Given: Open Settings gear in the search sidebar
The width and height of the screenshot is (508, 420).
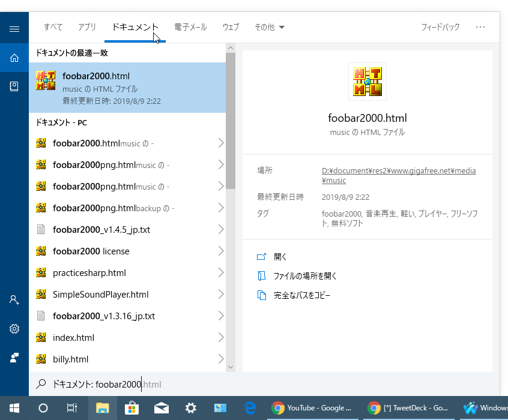Looking at the screenshot, I should 14,329.
